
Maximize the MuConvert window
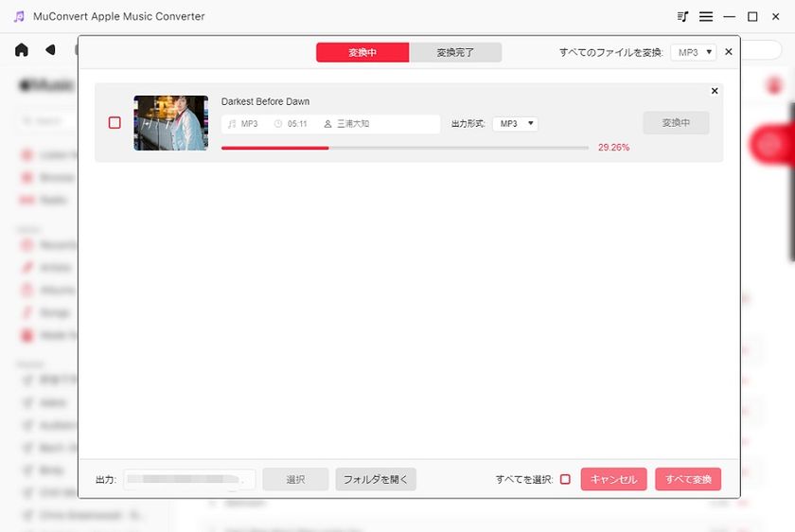pos(752,17)
